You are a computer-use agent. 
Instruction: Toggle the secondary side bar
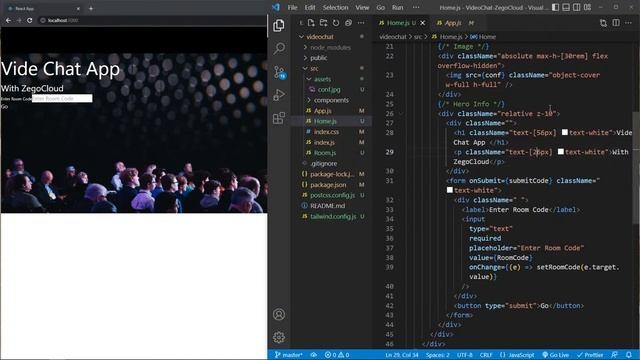pyautogui.click(x=577, y=7)
